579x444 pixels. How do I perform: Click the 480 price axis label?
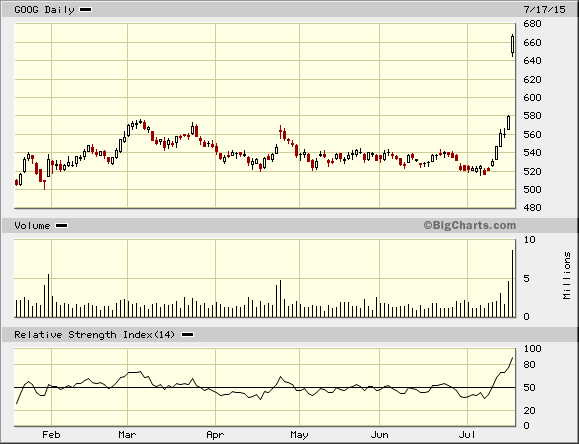532,208
